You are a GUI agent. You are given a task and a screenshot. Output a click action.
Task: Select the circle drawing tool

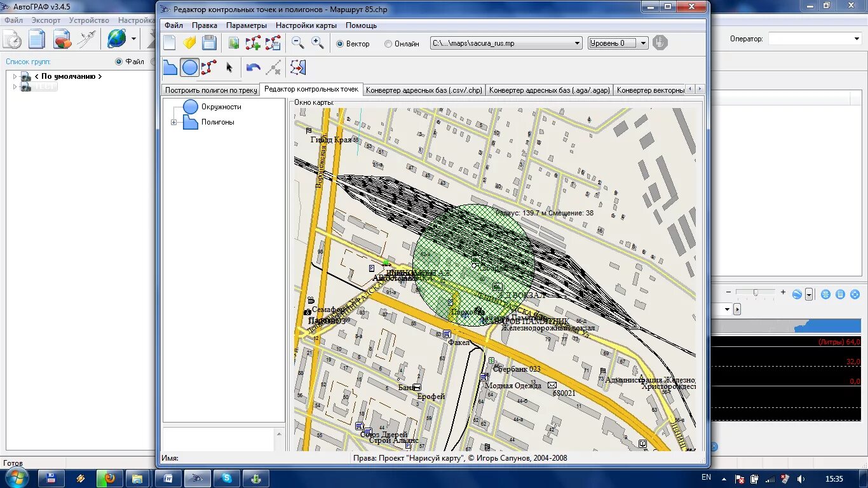coord(189,67)
